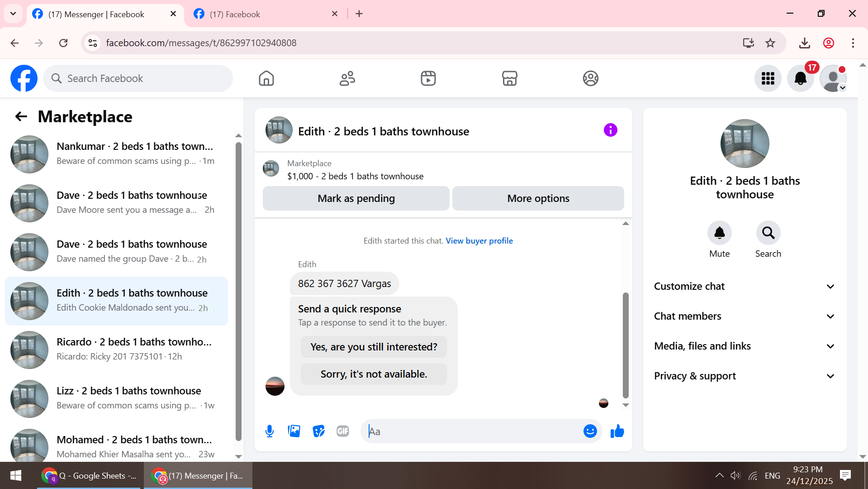The height and width of the screenshot is (489, 868).
Task: Open the emoji picker smiley icon
Action: [x=590, y=431]
